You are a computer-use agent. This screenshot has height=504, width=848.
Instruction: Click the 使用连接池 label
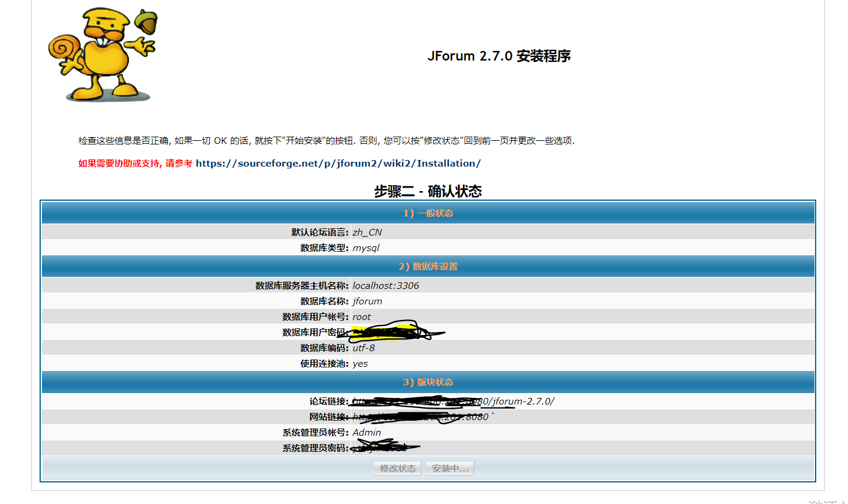click(325, 364)
